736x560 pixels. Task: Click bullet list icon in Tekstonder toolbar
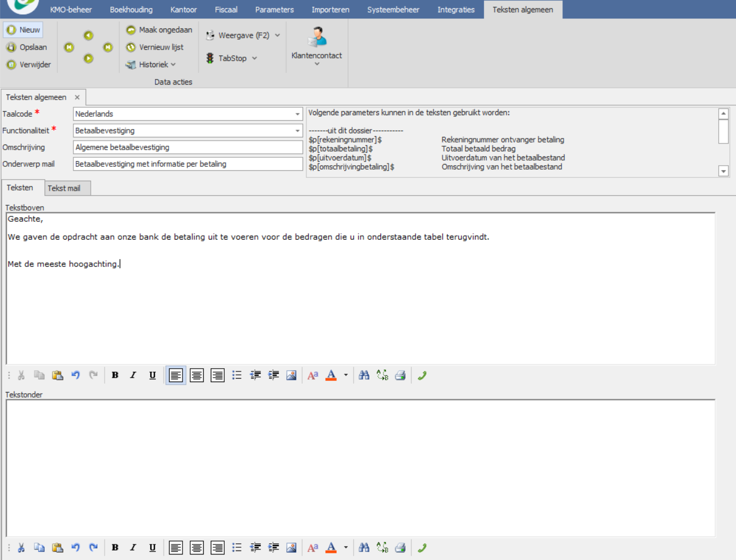(237, 548)
